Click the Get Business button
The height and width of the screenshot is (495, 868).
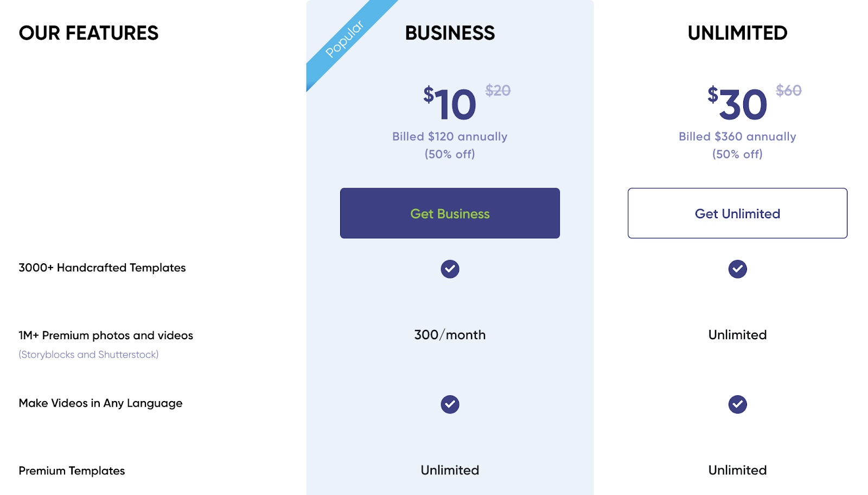450,213
